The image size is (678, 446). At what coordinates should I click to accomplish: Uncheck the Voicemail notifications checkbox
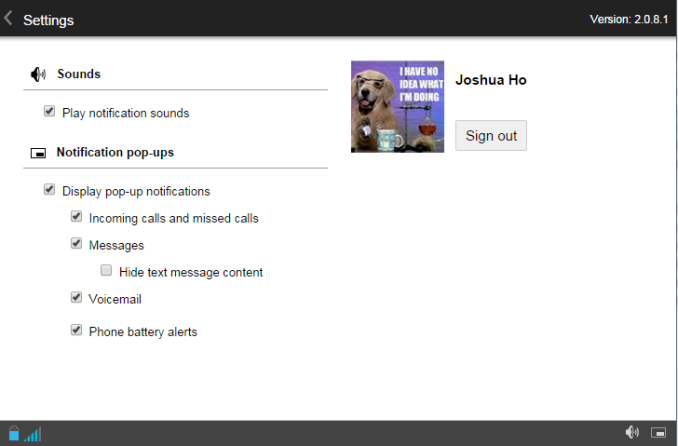(76, 297)
